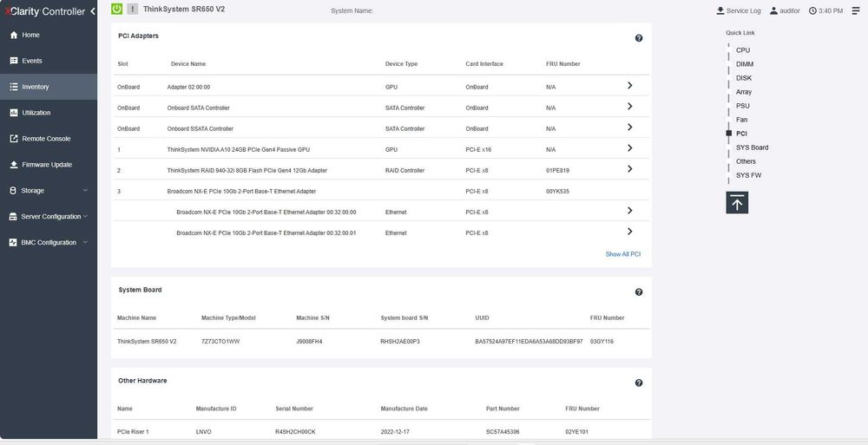868x445 pixels.
Task: Go to Firmware Update page
Action: point(49,165)
